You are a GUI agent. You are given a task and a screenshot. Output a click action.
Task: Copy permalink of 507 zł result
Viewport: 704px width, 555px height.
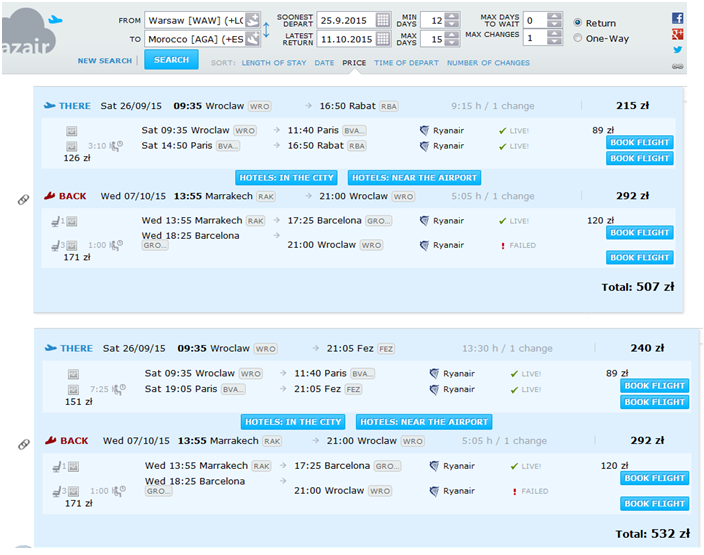(23, 199)
